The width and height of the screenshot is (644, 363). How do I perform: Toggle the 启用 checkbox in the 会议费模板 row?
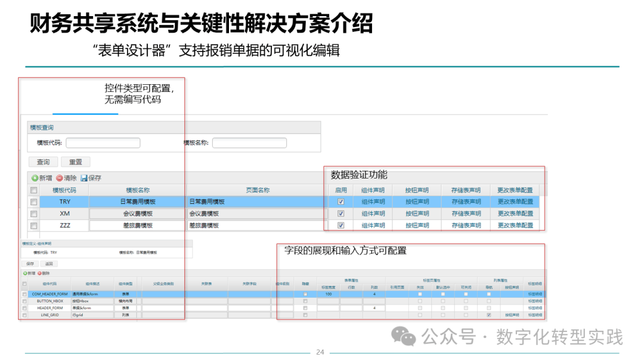341,214
